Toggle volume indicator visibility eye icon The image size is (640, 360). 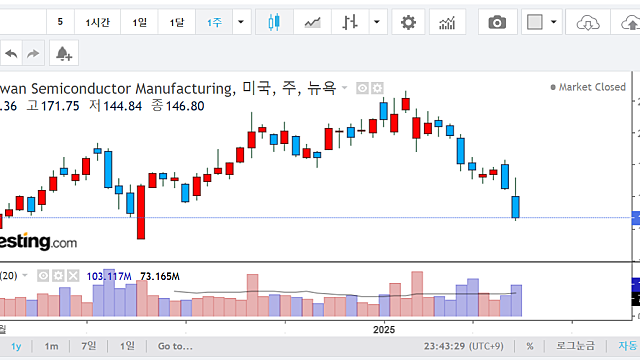point(43,276)
